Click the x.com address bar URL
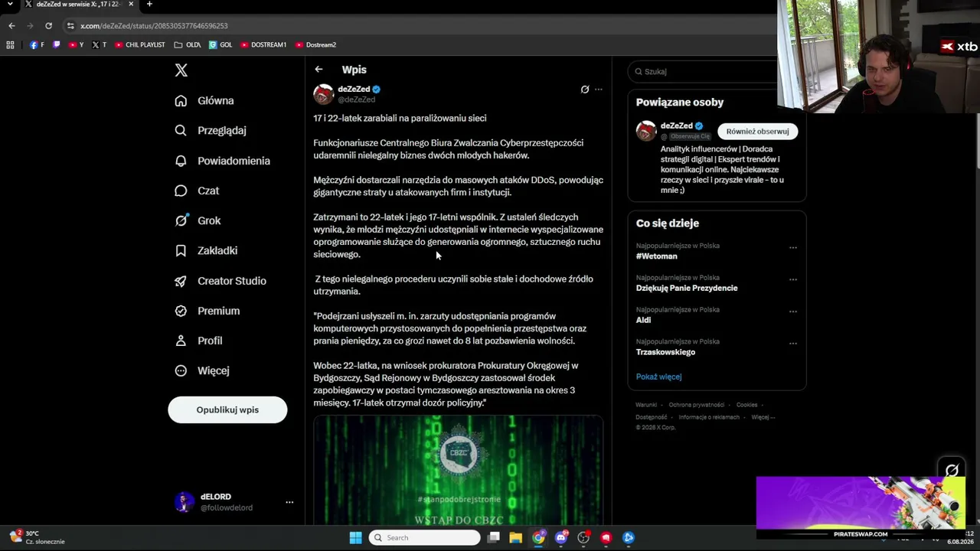 (154, 26)
